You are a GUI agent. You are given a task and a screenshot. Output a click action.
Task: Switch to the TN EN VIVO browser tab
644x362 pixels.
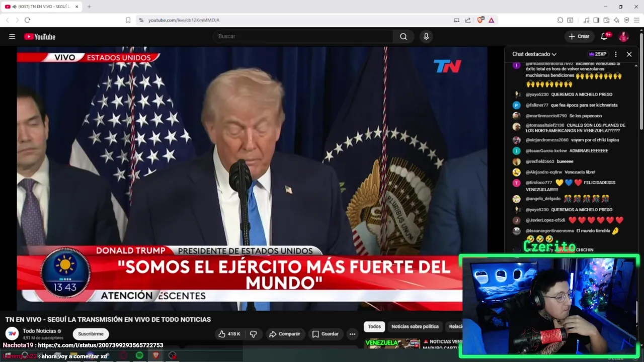tap(43, 7)
